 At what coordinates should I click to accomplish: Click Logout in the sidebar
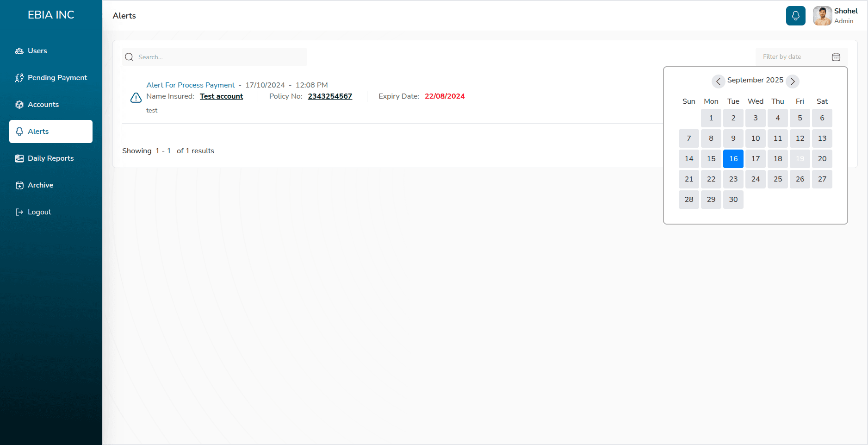pyautogui.click(x=51, y=212)
